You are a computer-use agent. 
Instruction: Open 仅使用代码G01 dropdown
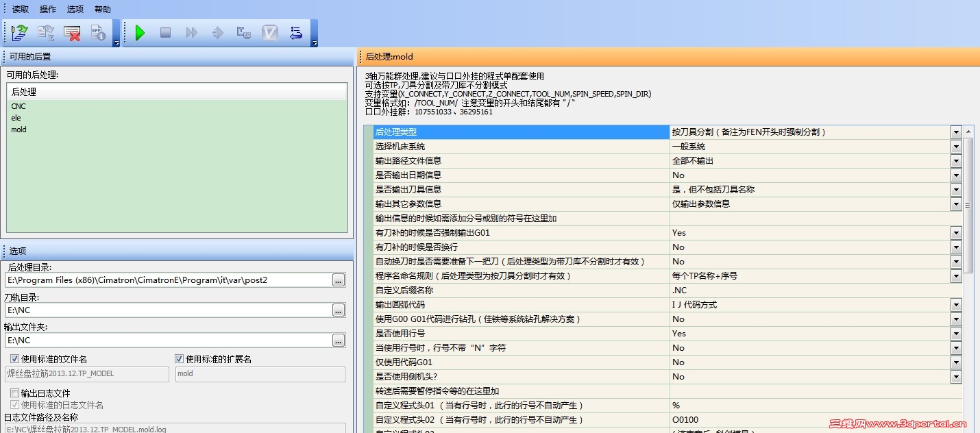[x=956, y=362]
